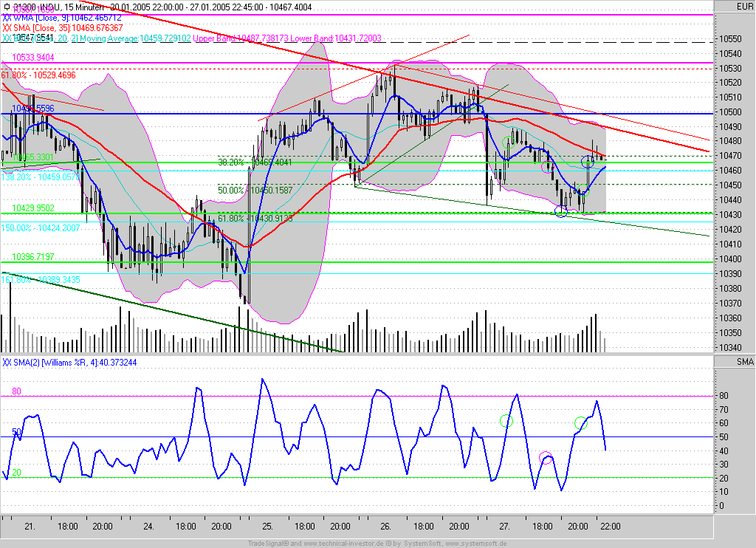Click the 22:00 label on time axis
This screenshot has width=756, height=548.
click(610, 527)
